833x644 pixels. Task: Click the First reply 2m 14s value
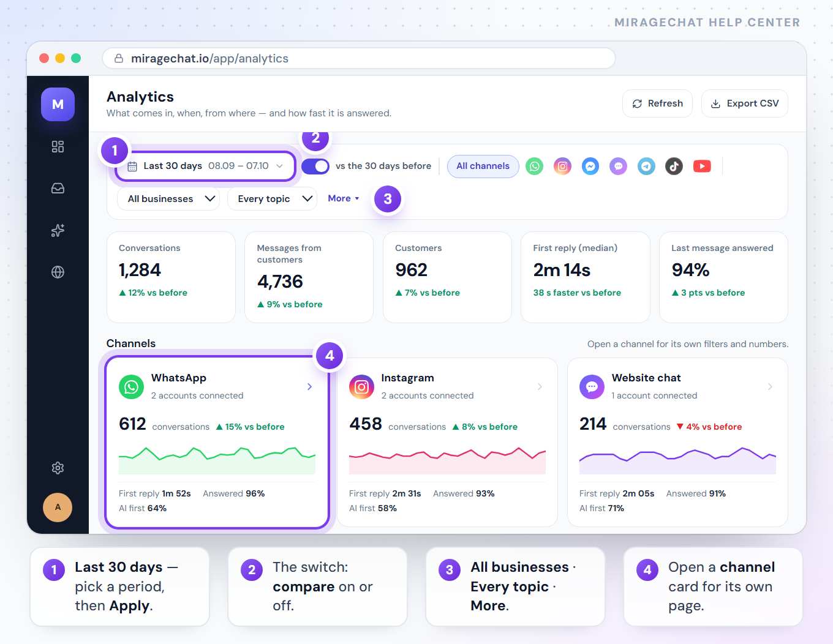562,270
